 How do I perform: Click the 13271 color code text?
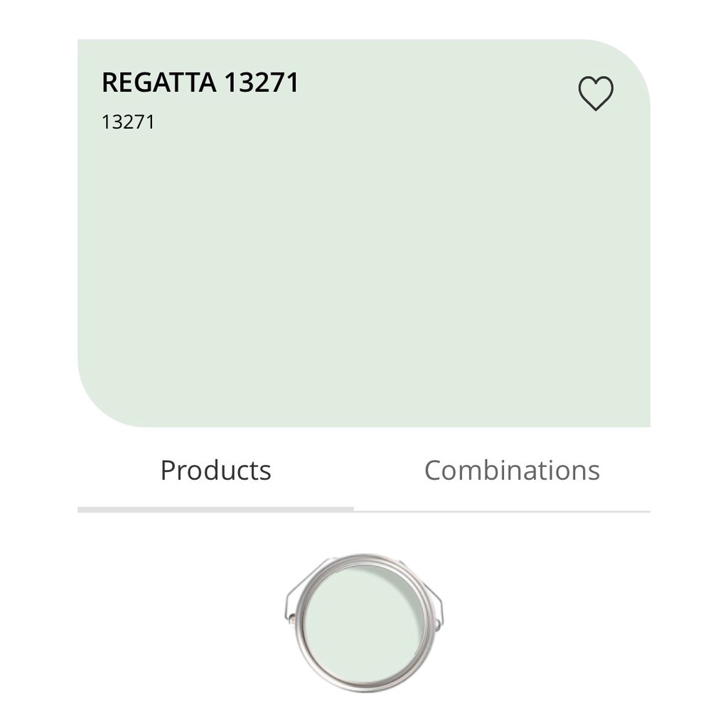pos(128,122)
